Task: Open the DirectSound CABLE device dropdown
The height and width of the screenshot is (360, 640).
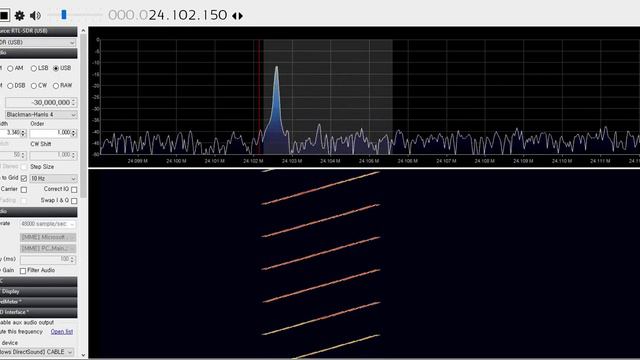Action: [x=38, y=352]
